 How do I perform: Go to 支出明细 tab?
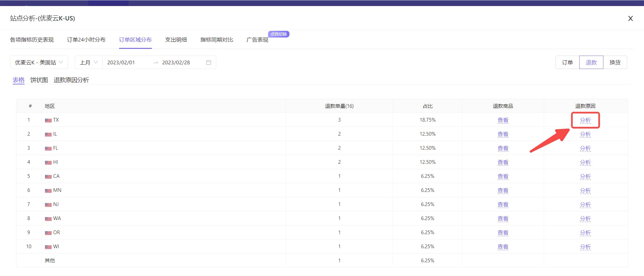(176, 40)
